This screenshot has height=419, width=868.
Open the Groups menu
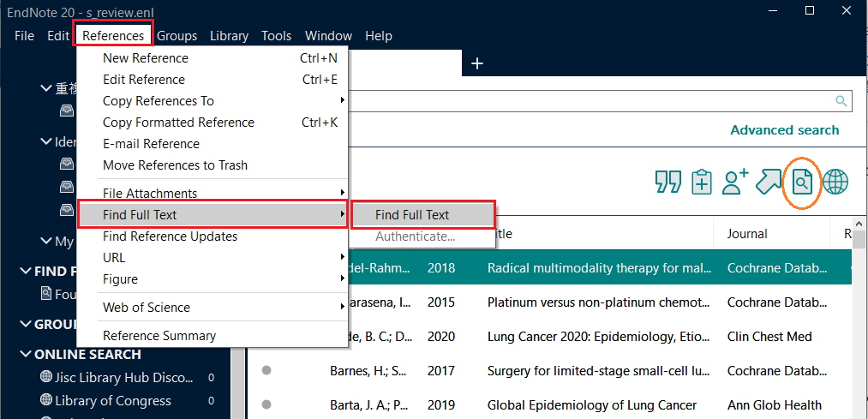tap(177, 36)
